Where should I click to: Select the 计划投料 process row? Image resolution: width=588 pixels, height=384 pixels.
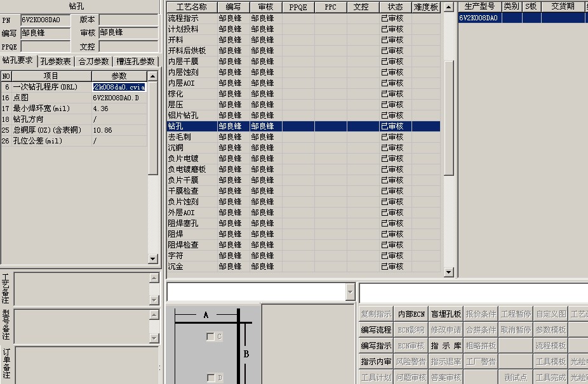point(304,29)
